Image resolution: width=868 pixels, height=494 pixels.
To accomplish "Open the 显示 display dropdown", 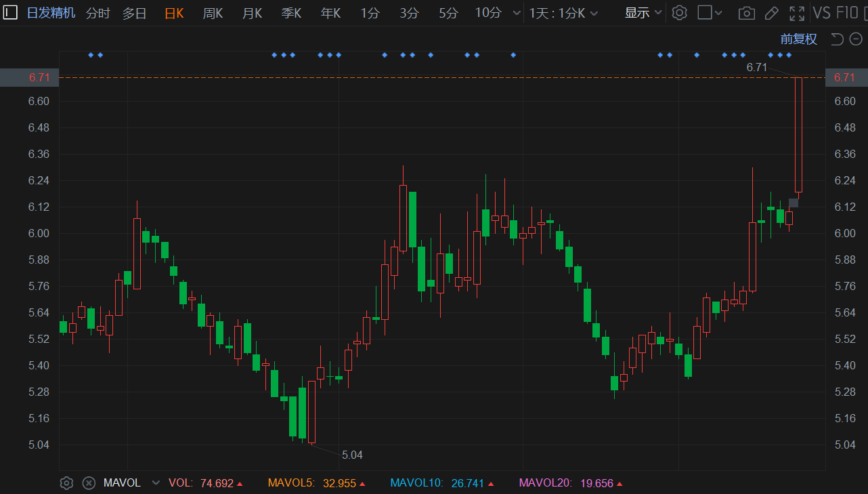I will point(643,13).
